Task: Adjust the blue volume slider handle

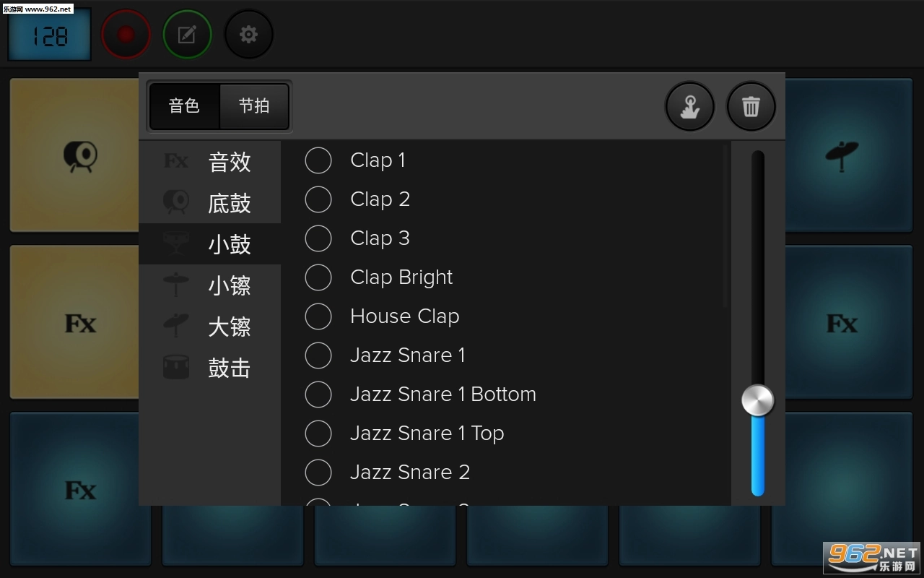Action: 757,400
